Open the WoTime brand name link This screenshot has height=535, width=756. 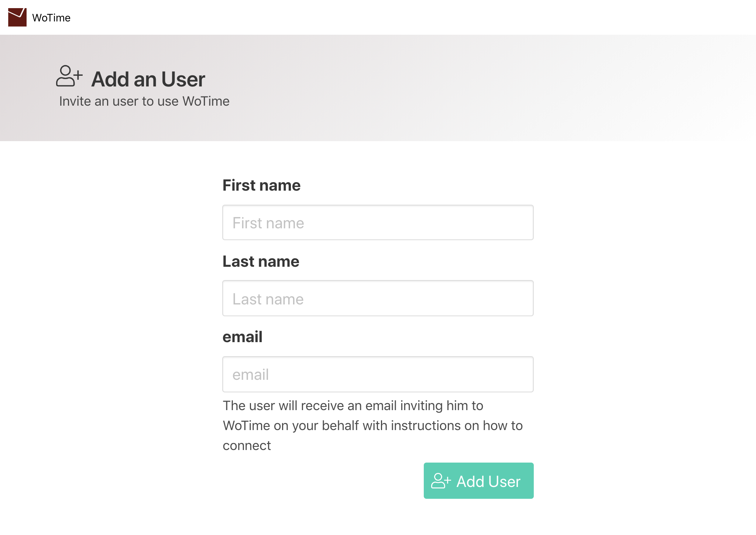pyautogui.click(x=51, y=18)
